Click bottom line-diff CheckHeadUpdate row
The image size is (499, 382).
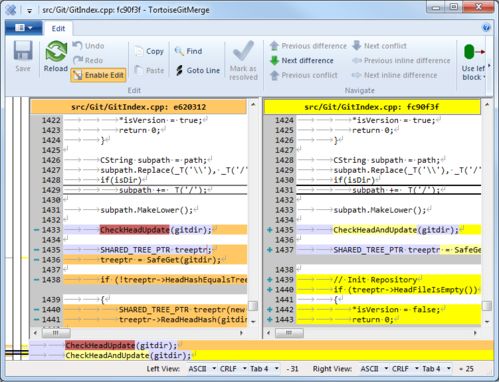261,345
